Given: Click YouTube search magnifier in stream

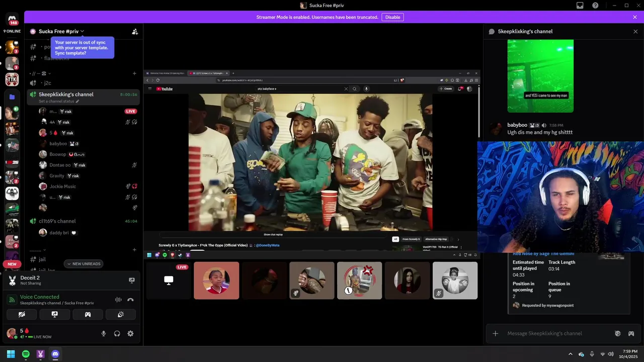Looking at the screenshot, I should pos(355,89).
